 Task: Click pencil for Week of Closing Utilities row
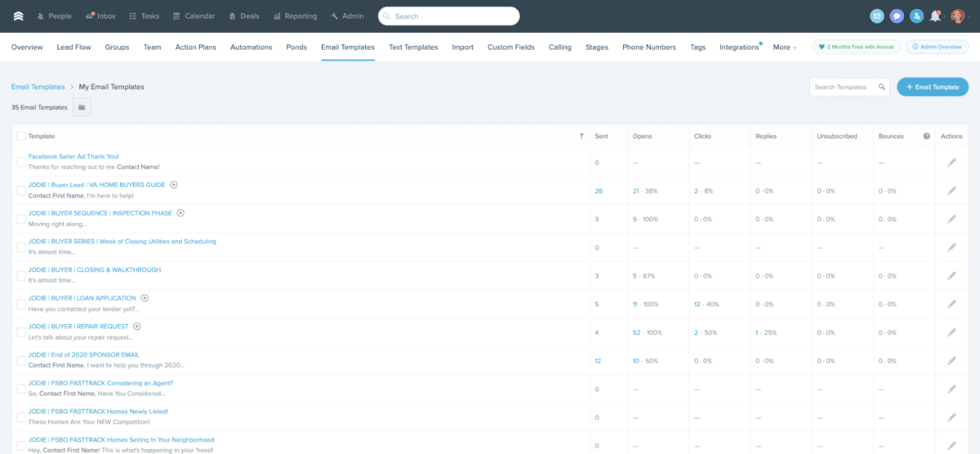951,247
